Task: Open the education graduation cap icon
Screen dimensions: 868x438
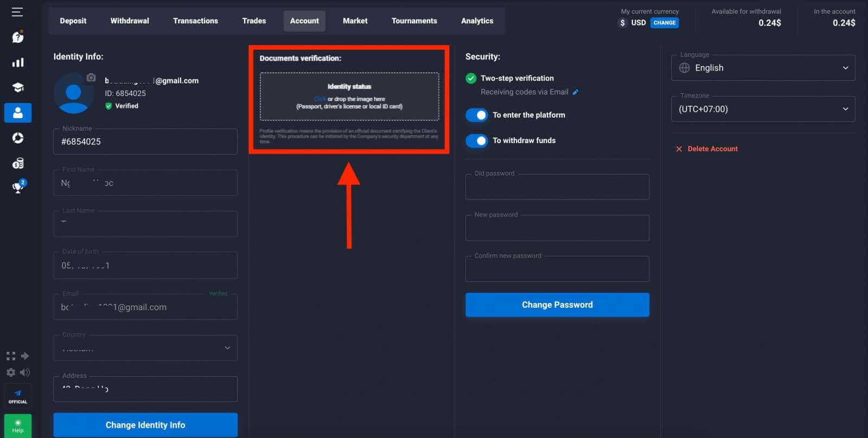Action: 18,88
